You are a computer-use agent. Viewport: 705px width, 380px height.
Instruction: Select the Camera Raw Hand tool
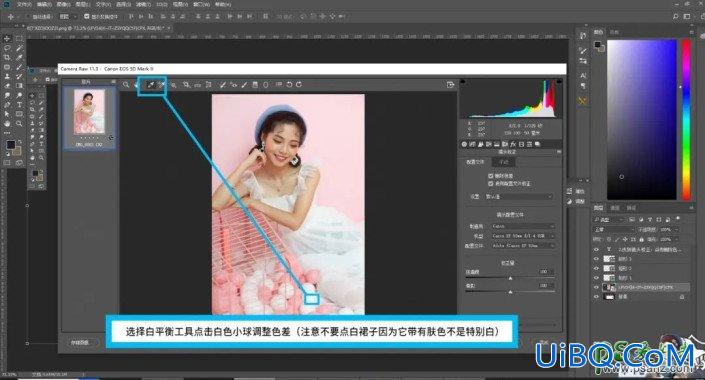tap(136, 85)
